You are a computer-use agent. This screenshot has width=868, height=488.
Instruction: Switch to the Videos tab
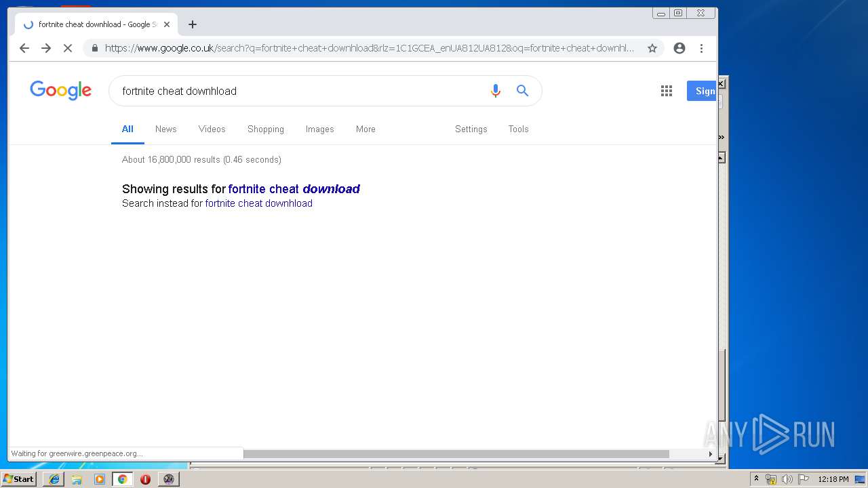coord(212,129)
